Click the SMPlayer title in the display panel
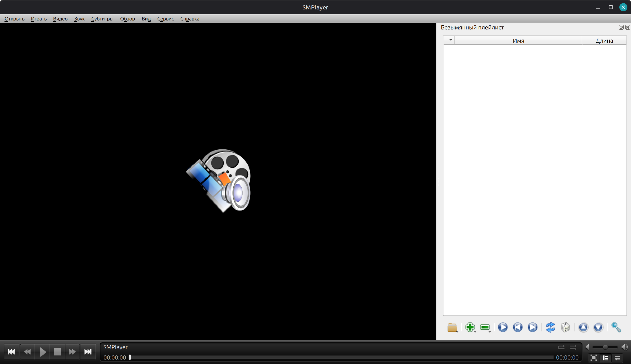Viewport: 631px width, 364px height. [116, 347]
